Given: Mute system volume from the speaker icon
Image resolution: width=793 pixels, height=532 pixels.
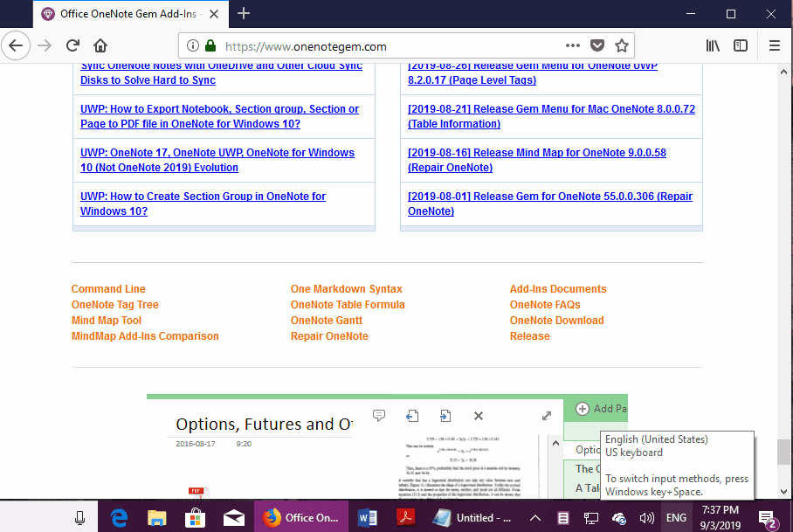Looking at the screenshot, I should pos(646,516).
